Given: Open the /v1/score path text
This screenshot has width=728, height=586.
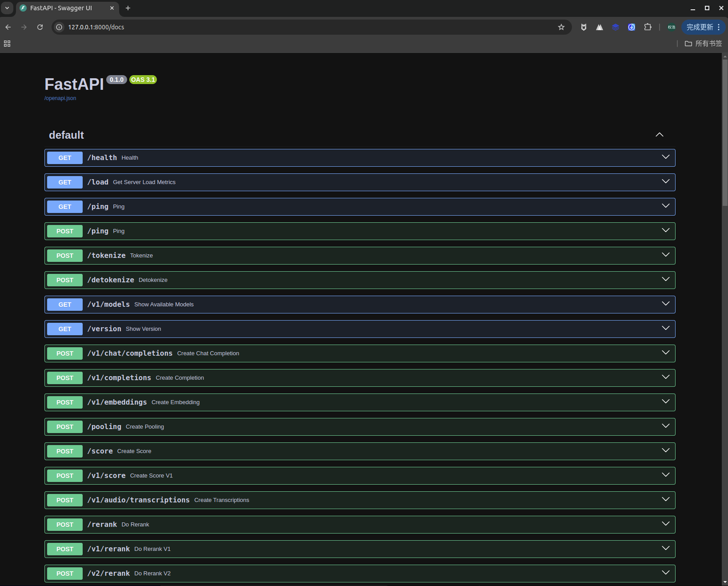Looking at the screenshot, I should click(107, 476).
